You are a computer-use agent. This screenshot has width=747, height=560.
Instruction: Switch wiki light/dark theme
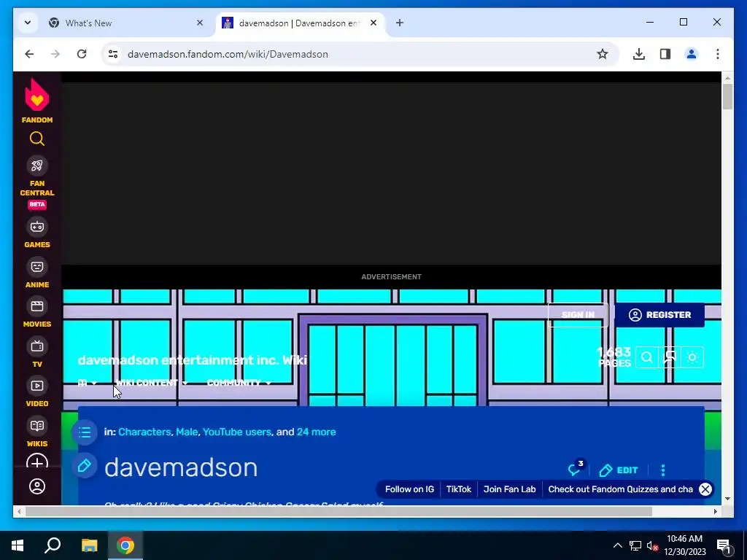pos(693,357)
